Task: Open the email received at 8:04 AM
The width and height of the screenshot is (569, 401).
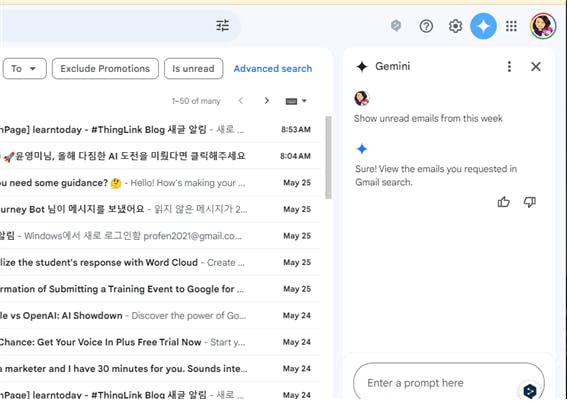Action: coord(160,156)
